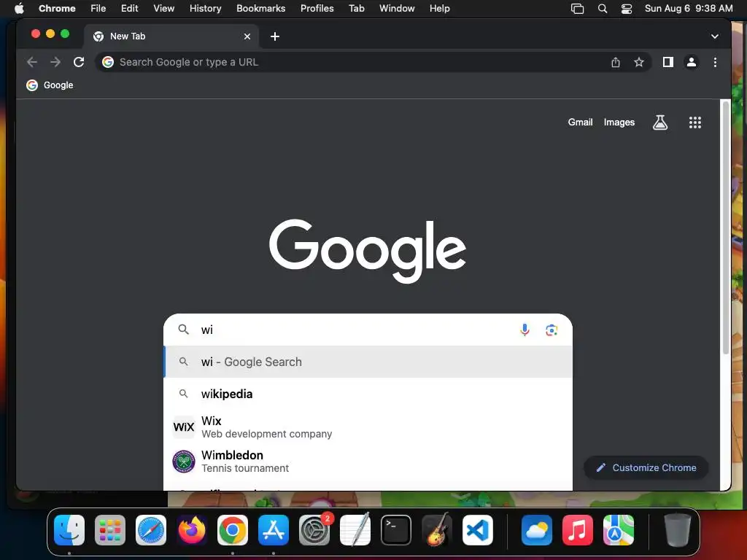Select the Wimbledon suggestion

pos(368,461)
